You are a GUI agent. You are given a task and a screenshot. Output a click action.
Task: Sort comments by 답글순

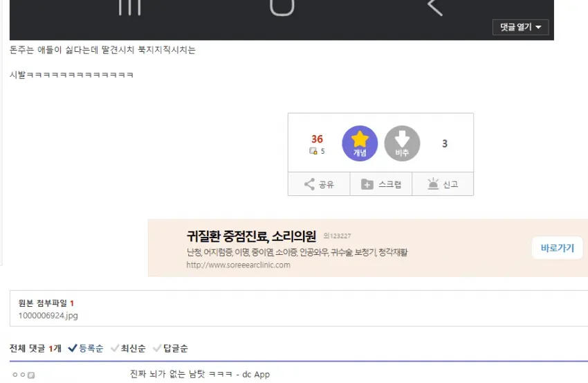click(x=171, y=348)
